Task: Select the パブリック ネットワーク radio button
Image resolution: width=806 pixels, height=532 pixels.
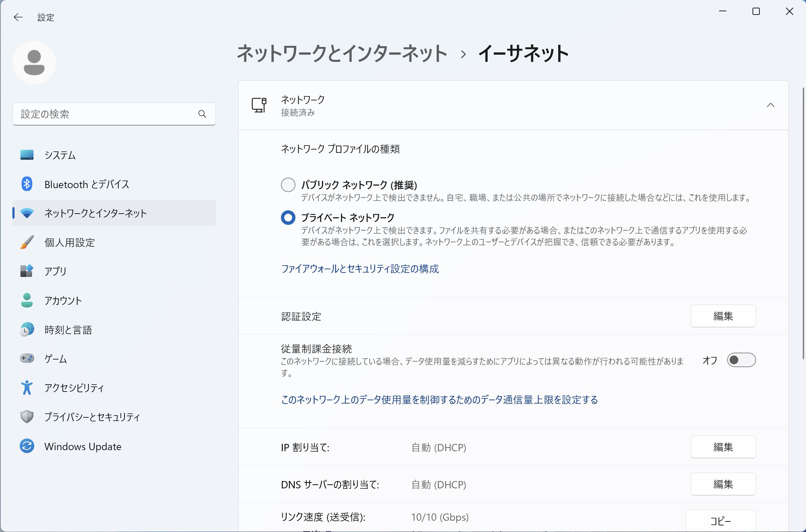Action: (288, 185)
